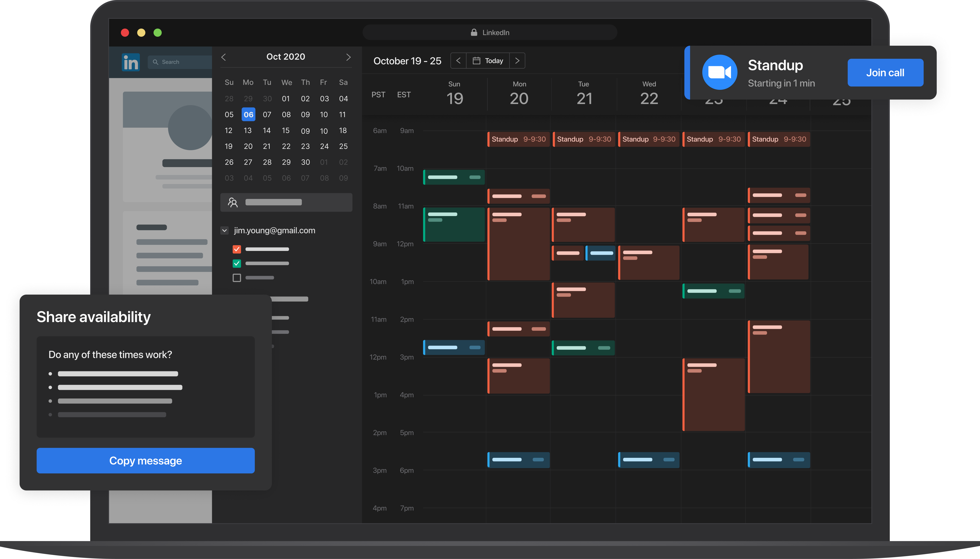Image resolution: width=980 pixels, height=559 pixels.
Task: Click Mon 20 day header
Action: (519, 94)
